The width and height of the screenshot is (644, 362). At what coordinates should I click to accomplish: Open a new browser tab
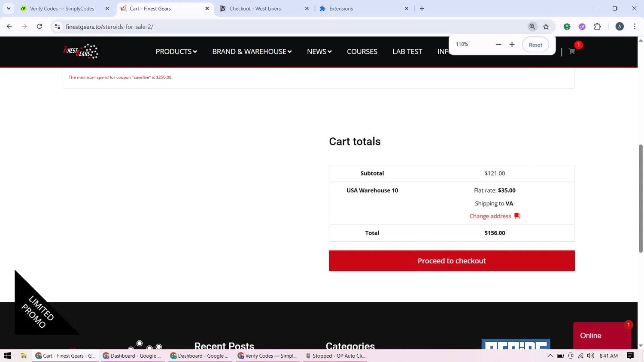(422, 9)
